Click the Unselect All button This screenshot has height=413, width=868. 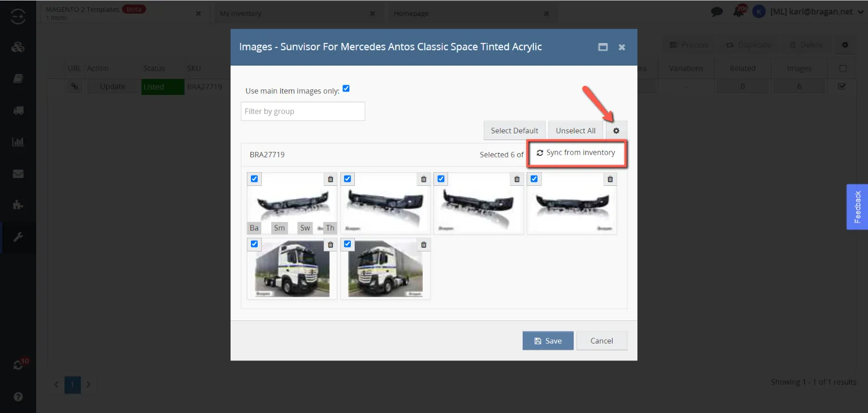coord(575,131)
